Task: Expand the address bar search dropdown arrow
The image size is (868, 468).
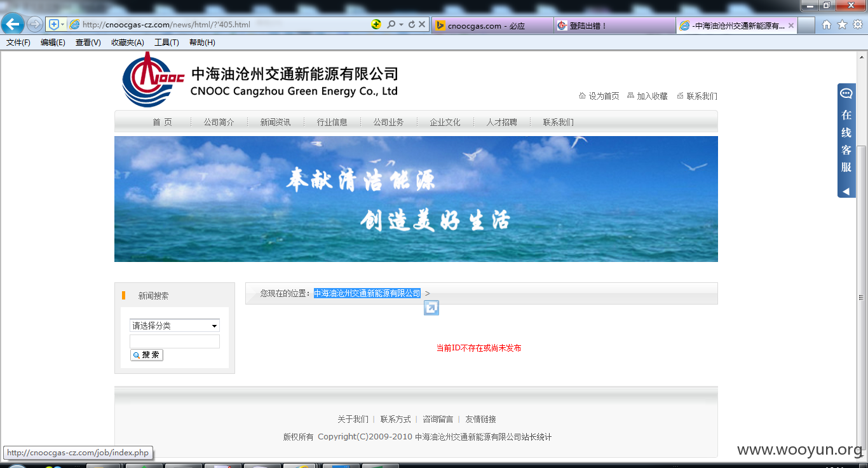Action: pos(402,25)
